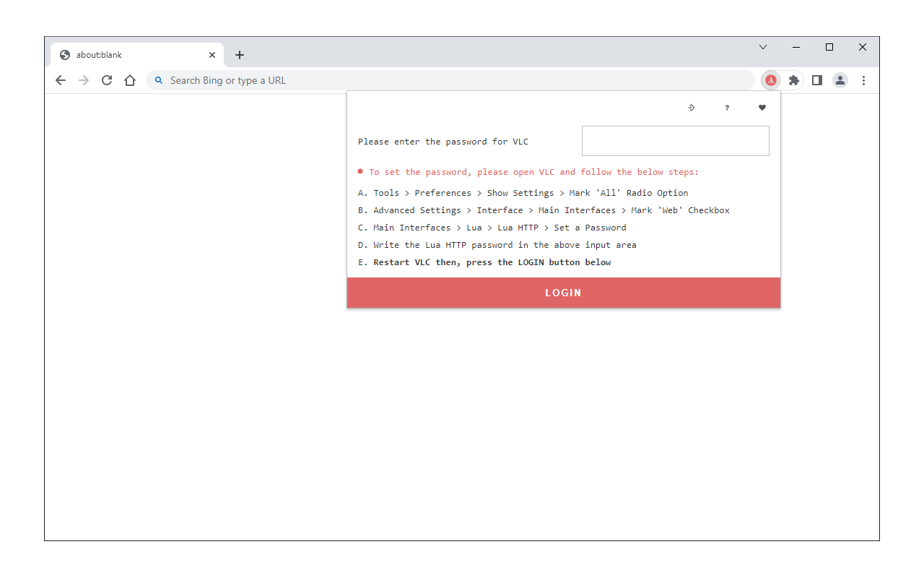The image size is (924, 578).
Task: Expand the tab search chevron
Action: coord(763,47)
